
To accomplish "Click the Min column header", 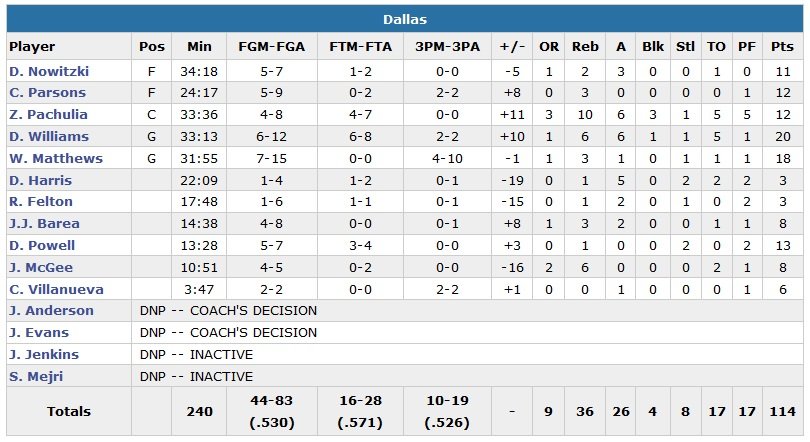I will click(200, 46).
